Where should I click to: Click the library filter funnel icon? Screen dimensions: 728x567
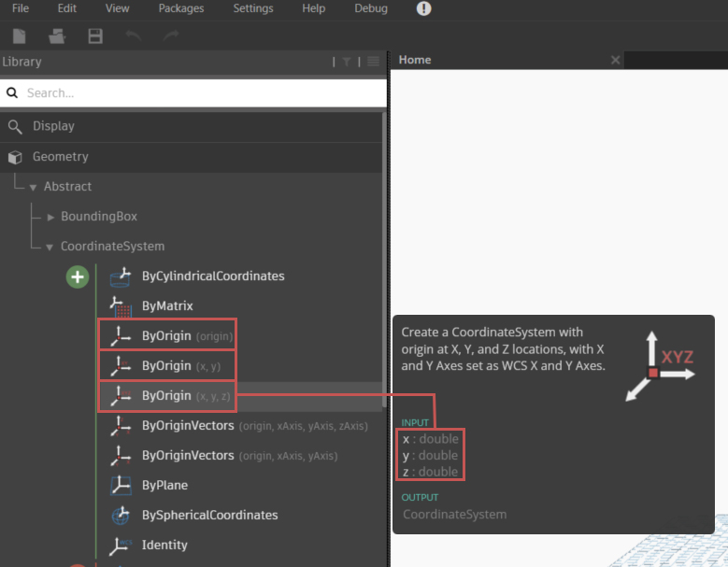click(347, 62)
